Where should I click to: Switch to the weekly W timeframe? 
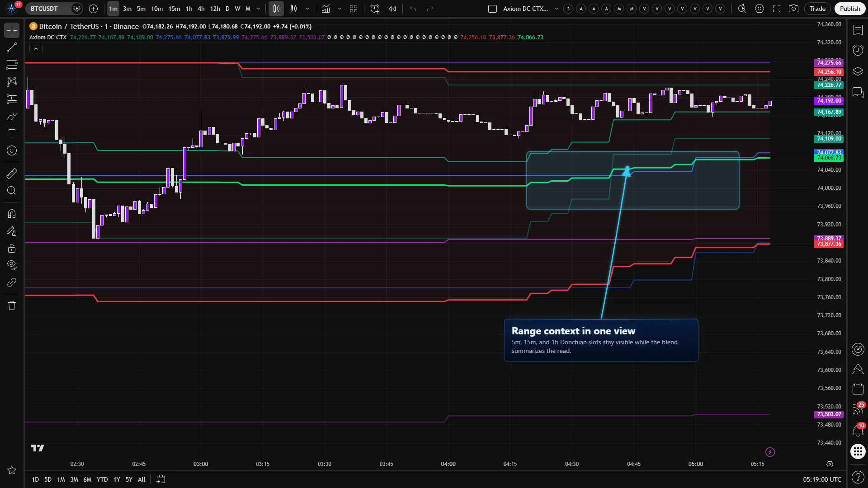237,9
